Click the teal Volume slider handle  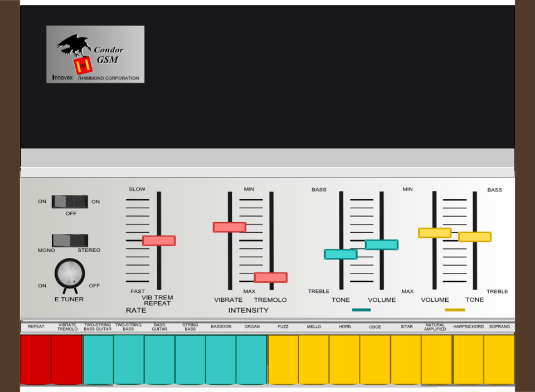(382, 245)
